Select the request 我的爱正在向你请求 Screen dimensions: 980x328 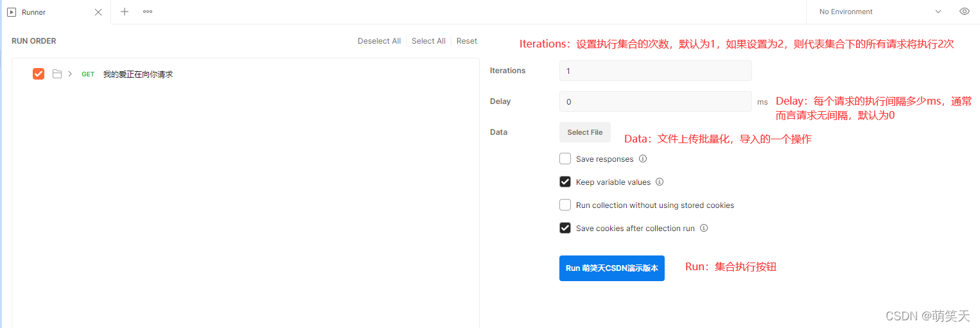click(138, 74)
